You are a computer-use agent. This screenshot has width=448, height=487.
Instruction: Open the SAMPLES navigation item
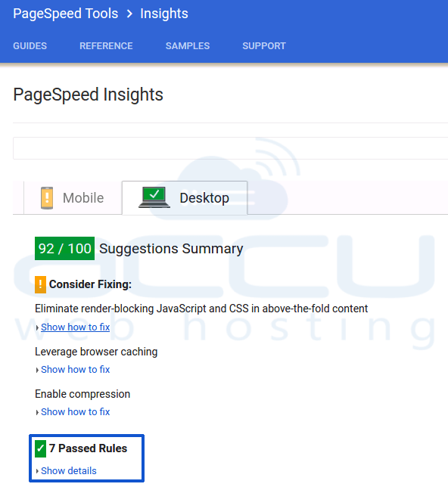188,46
